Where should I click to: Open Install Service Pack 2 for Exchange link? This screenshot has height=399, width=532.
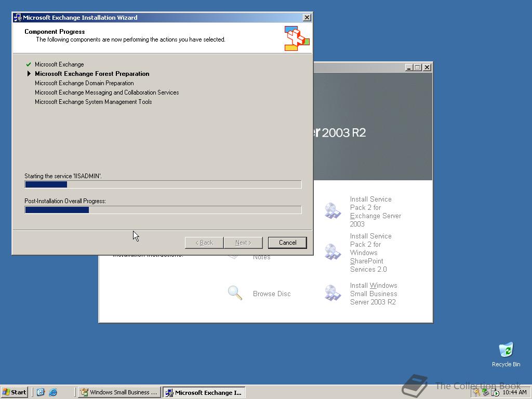[375, 211]
